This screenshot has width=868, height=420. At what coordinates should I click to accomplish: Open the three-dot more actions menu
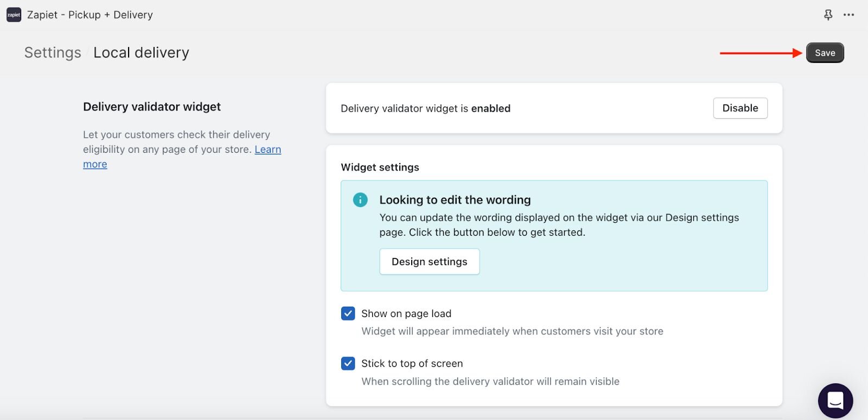pos(848,15)
